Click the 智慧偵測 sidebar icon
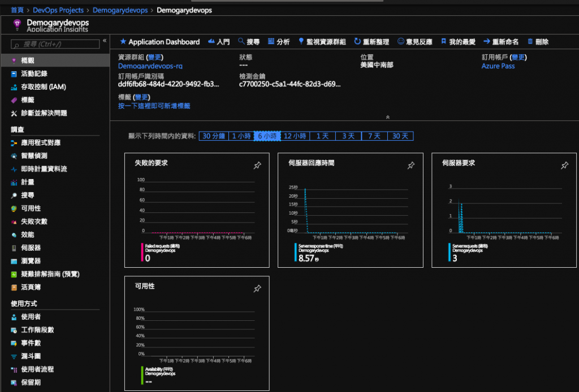579x392 pixels. pyautogui.click(x=14, y=156)
